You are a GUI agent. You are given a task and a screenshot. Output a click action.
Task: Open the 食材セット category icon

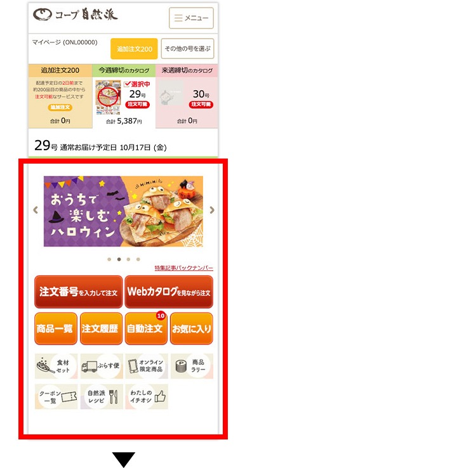[56, 366]
